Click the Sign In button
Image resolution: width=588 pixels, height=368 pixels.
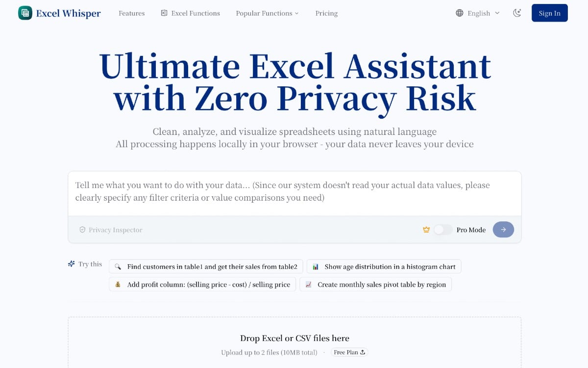549,13
